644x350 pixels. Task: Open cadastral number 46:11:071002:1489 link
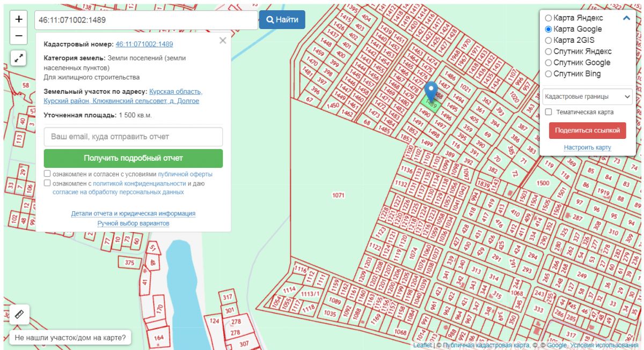144,44
